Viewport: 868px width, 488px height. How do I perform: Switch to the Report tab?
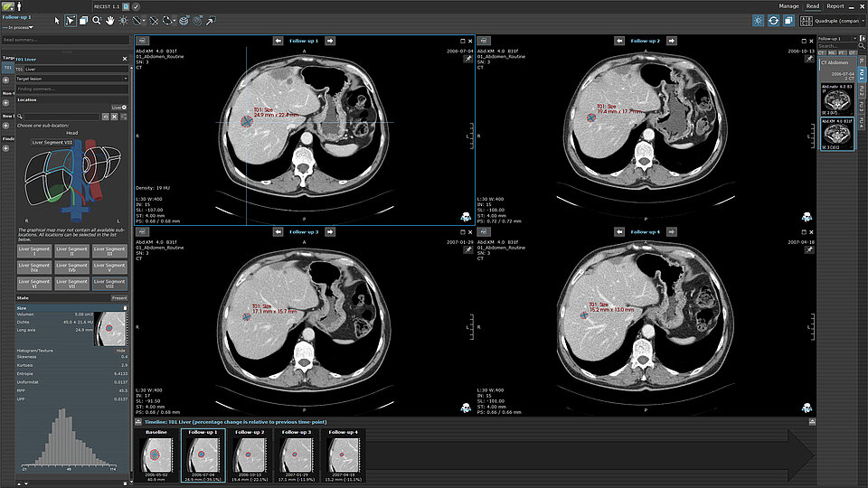pyautogui.click(x=835, y=6)
